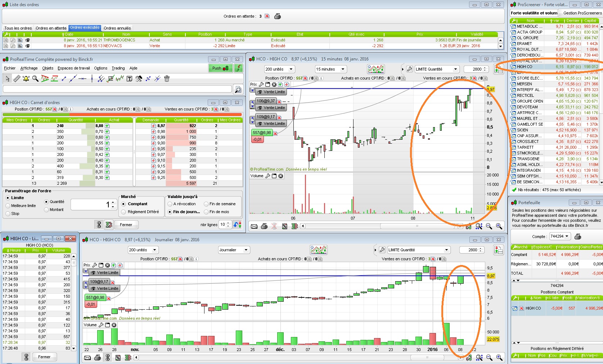The height and width of the screenshot is (364, 603).
Task: Click Fermer in the order book panel
Action: coord(126,225)
